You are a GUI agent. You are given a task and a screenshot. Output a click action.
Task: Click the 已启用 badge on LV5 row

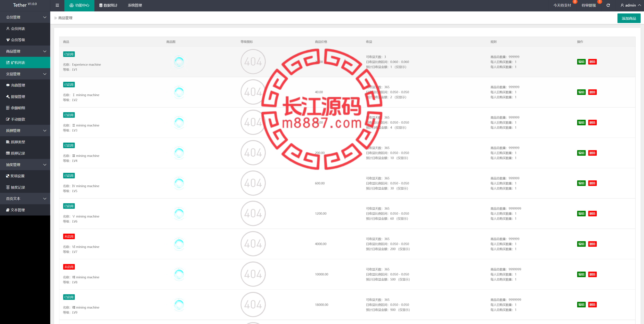click(x=69, y=176)
